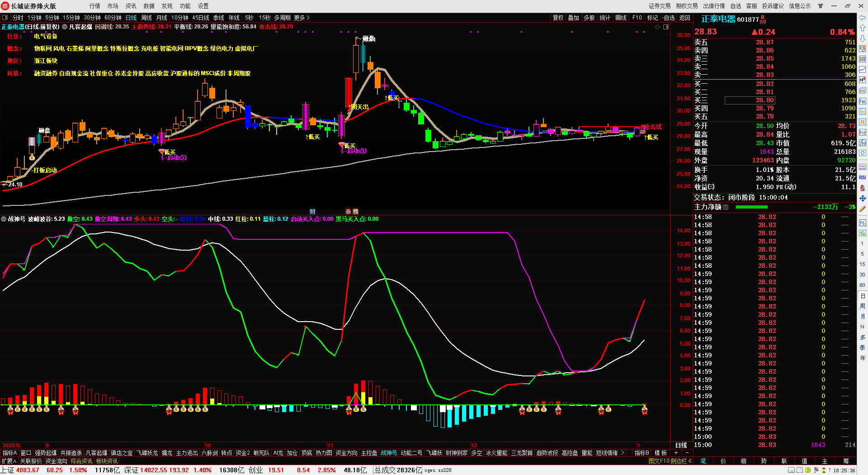Image resolution: width=868 pixels, height=475 pixels.
Task: Click the RSI indicator icon
Action: (x=862, y=177)
